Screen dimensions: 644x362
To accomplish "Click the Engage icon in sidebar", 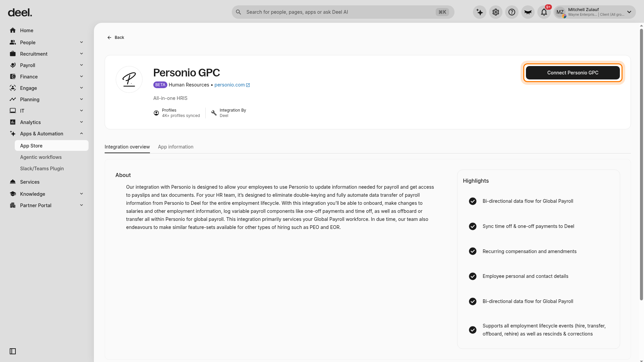I will (x=13, y=88).
